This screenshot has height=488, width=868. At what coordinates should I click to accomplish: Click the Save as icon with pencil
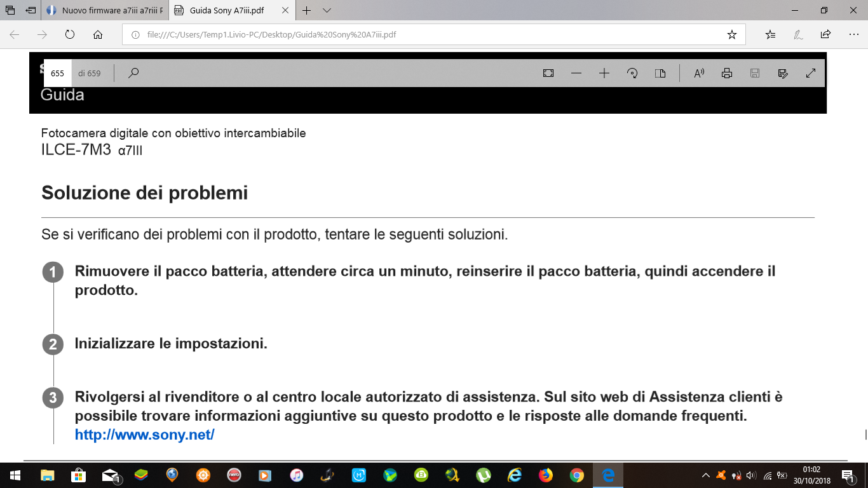coord(783,73)
